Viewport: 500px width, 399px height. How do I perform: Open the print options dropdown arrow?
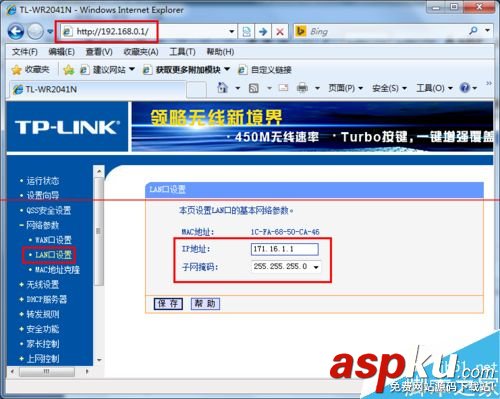[x=317, y=88]
